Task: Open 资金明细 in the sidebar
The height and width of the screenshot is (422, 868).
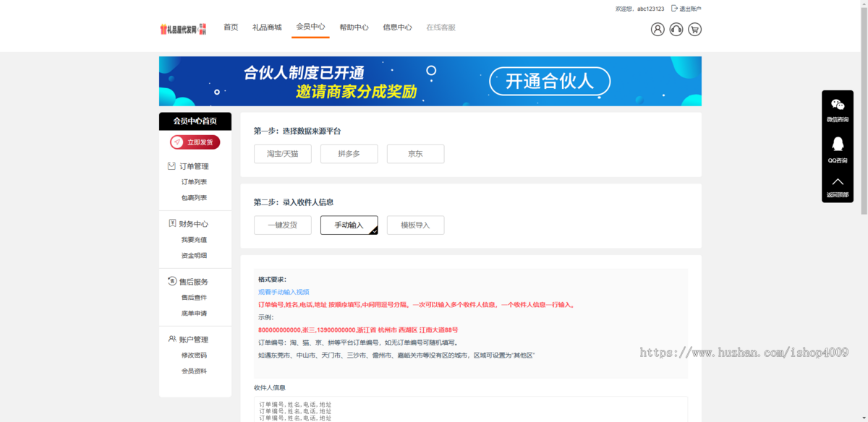Action: pos(194,256)
